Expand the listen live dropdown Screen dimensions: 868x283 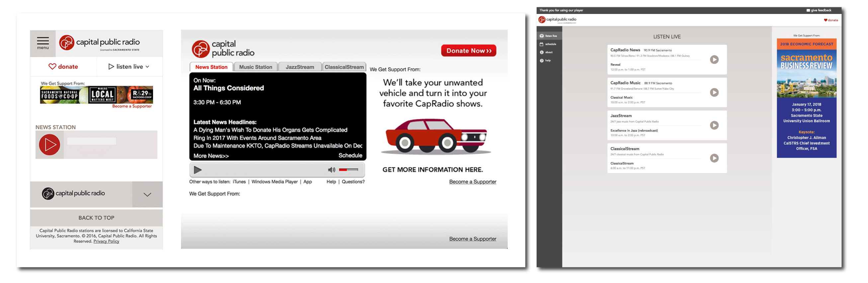click(x=129, y=67)
